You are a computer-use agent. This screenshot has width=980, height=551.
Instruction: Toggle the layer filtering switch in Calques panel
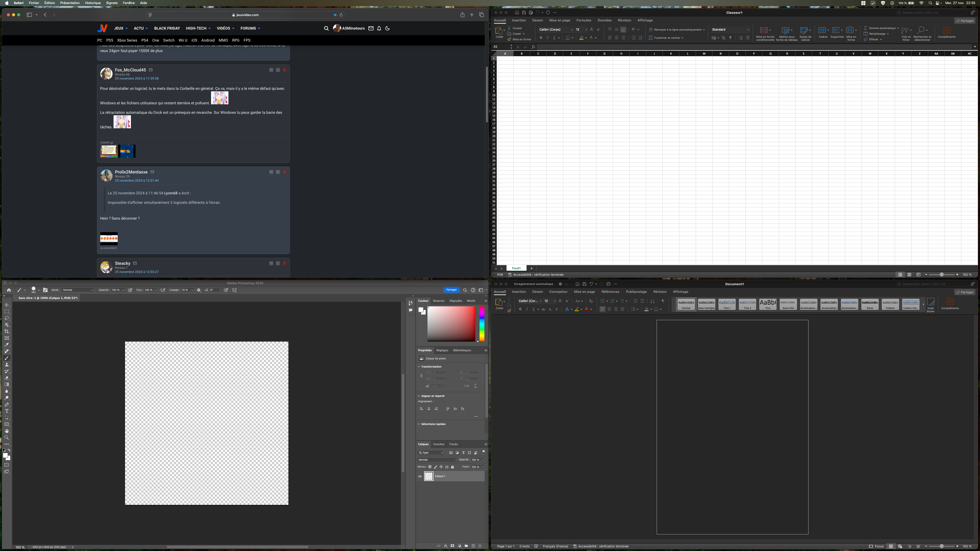pyautogui.click(x=484, y=452)
